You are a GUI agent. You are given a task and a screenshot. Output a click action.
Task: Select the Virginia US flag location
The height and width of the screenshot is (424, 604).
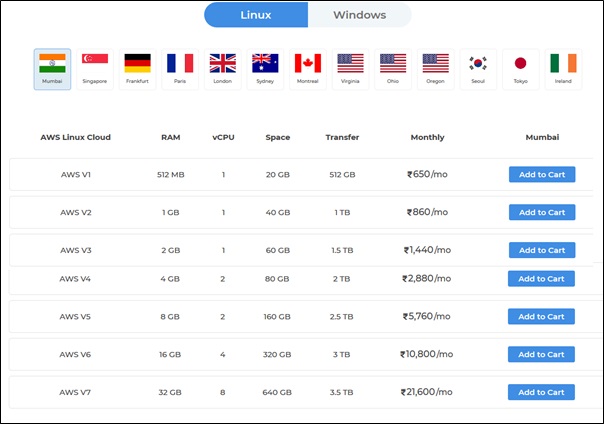click(x=350, y=69)
